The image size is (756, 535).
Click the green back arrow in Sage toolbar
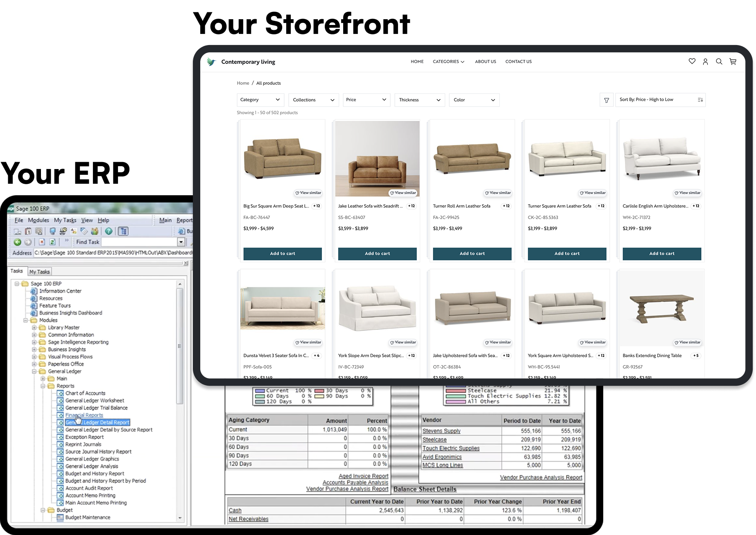point(17,242)
